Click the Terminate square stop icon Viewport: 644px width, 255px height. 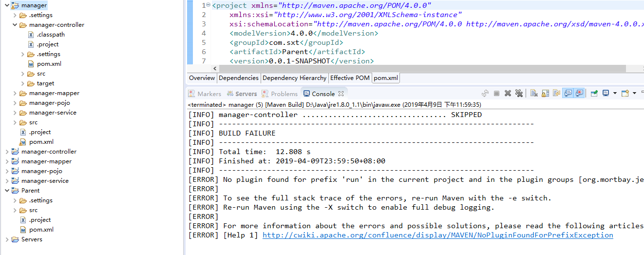coord(496,94)
